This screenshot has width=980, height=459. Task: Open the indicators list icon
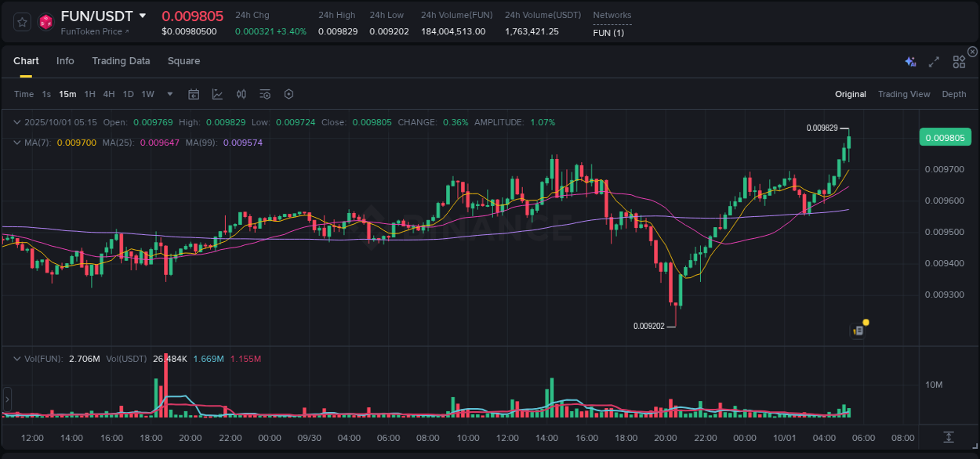tap(264, 94)
